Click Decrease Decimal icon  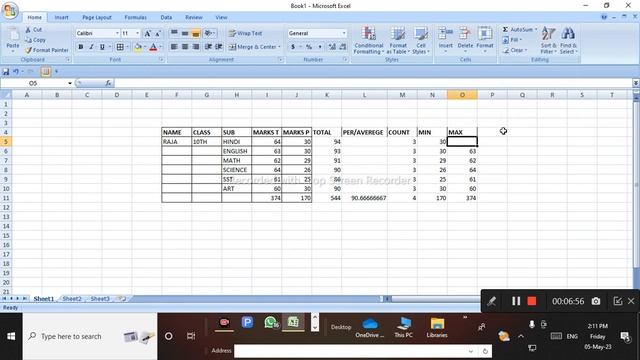click(342, 47)
